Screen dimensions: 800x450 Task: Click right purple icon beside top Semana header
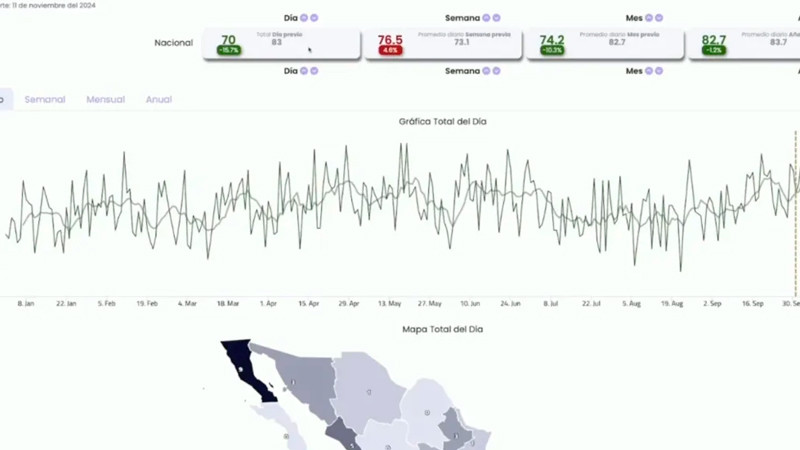(x=498, y=18)
